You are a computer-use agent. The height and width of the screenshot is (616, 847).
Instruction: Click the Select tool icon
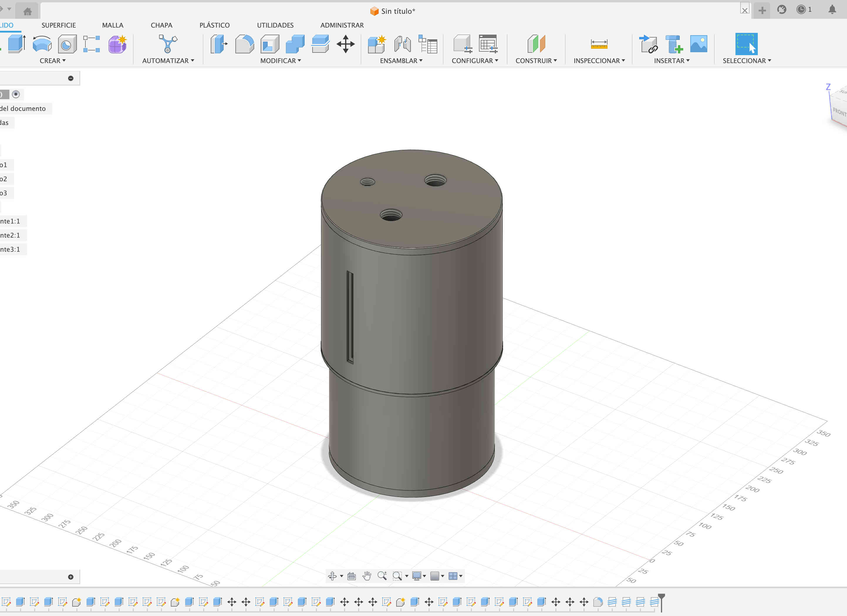747,44
